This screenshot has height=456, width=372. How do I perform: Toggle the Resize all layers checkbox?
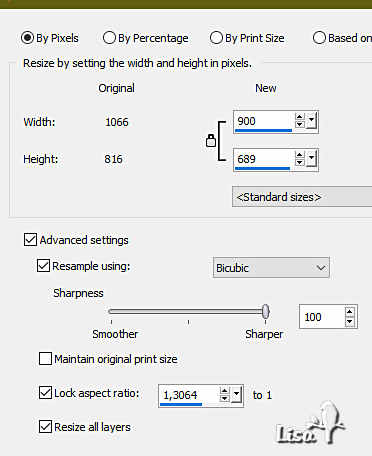coord(45,427)
